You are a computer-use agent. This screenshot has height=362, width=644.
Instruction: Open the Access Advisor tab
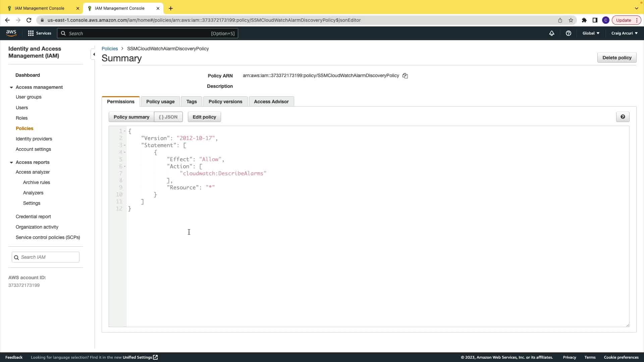click(x=271, y=102)
